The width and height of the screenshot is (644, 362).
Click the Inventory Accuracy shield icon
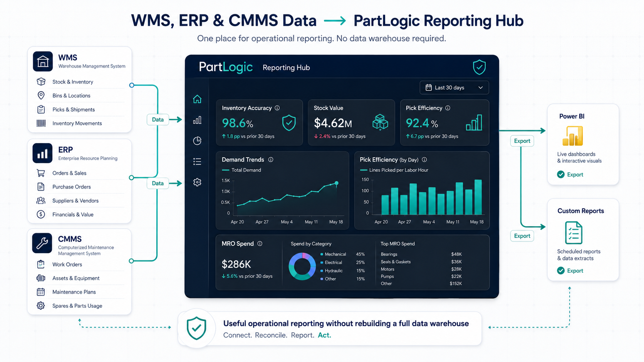click(289, 123)
